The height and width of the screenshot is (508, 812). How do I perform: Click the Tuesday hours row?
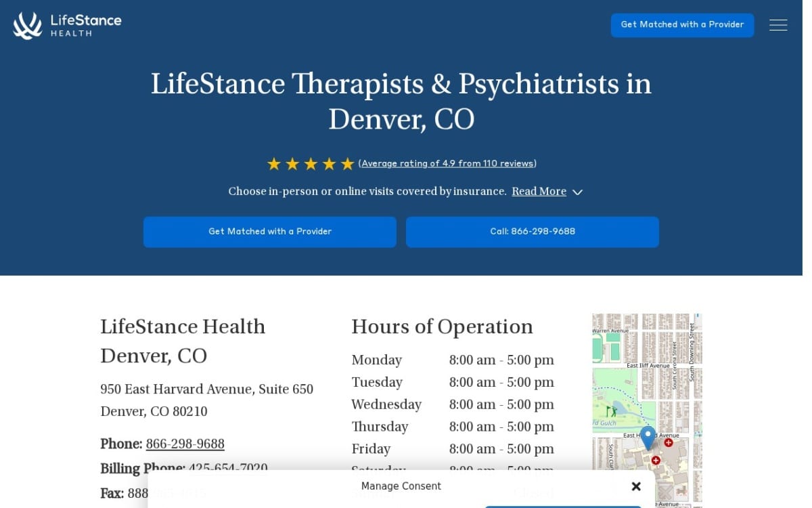(x=453, y=383)
